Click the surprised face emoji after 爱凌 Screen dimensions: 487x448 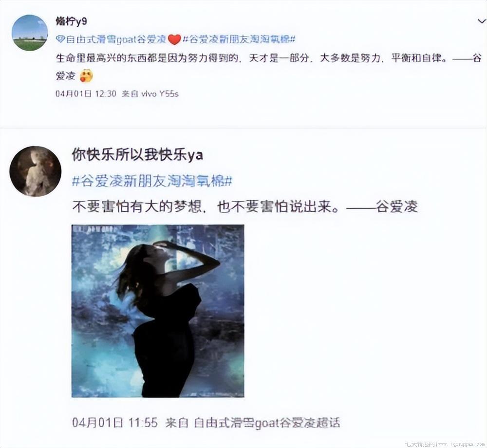point(86,76)
